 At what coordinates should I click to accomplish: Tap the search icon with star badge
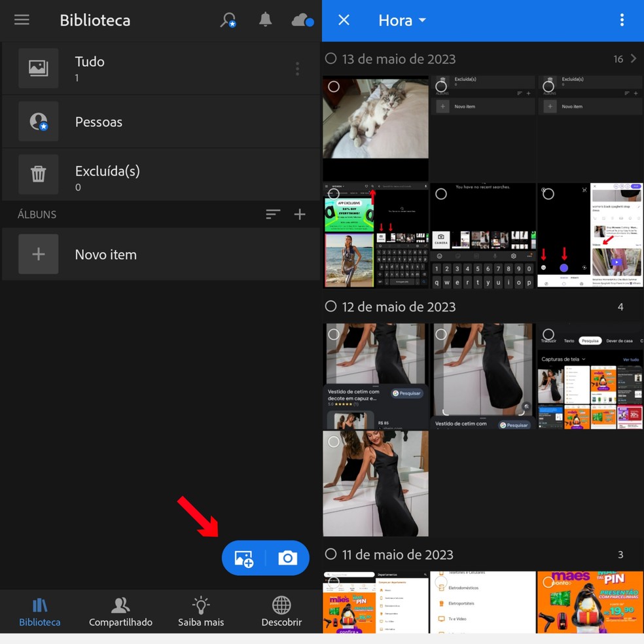pyautogui.click(x=228, y=20)
